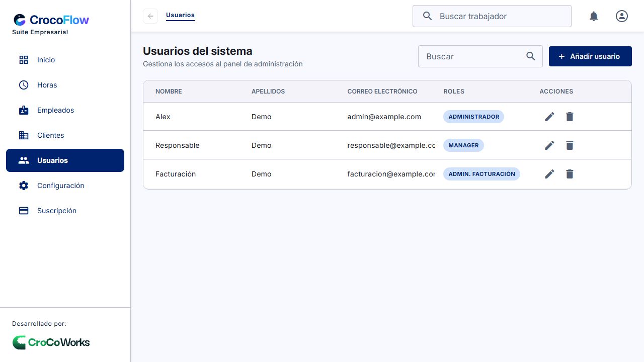
Task: Click the Añadir usuario button
Action: click(590, 56)
